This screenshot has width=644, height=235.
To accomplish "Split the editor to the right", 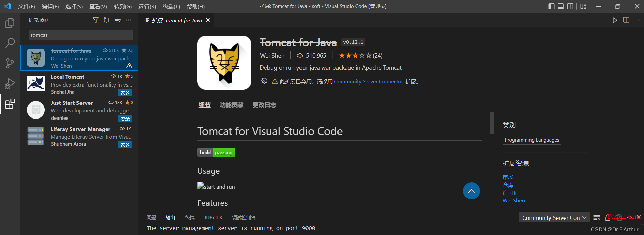I will point(626,20).
